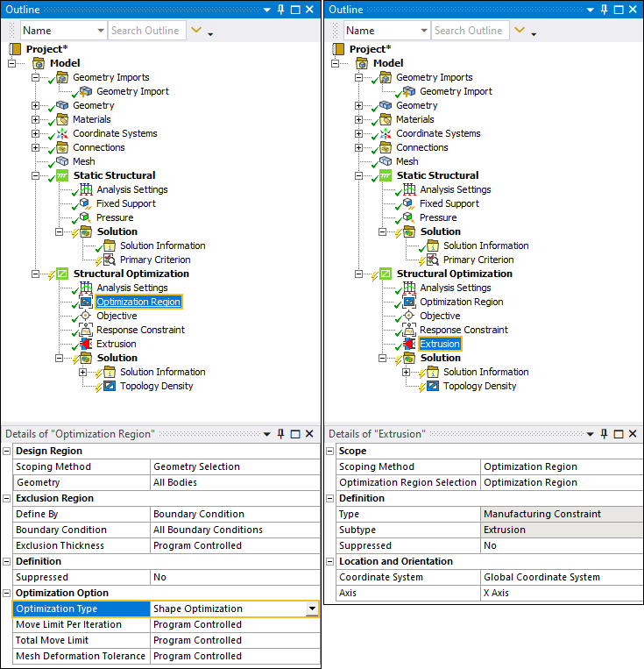This screenshot has height=669, width=644.
Task: Click the Search Outline field in the right Outline
Action: pyautogui.click(x=468, y=31)
